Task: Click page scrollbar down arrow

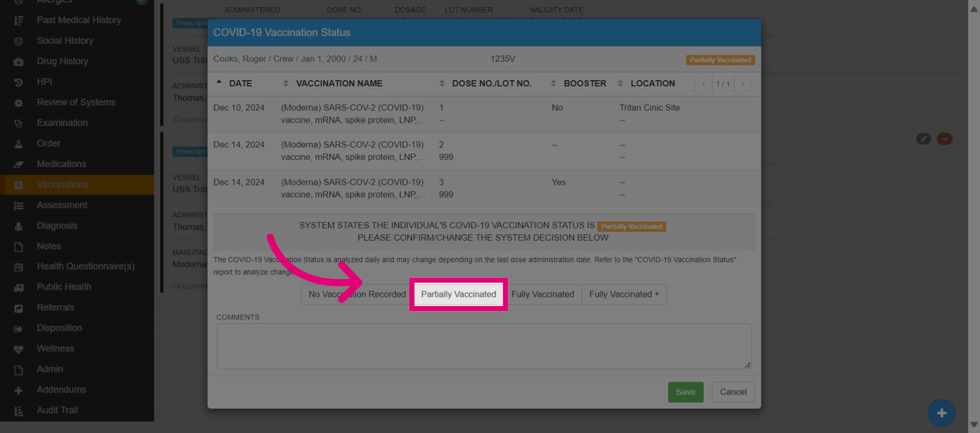Action: pyautogui.click(x=974, y=424)
